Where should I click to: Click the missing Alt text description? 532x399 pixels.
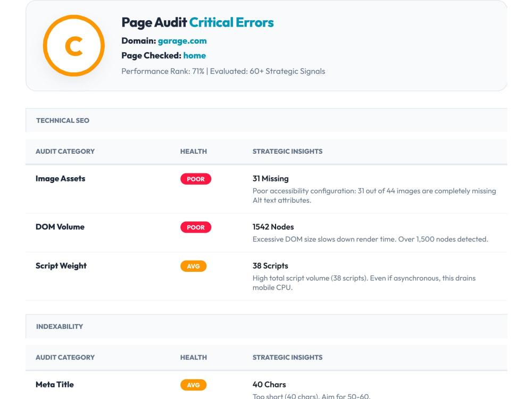tap(374, 195)
